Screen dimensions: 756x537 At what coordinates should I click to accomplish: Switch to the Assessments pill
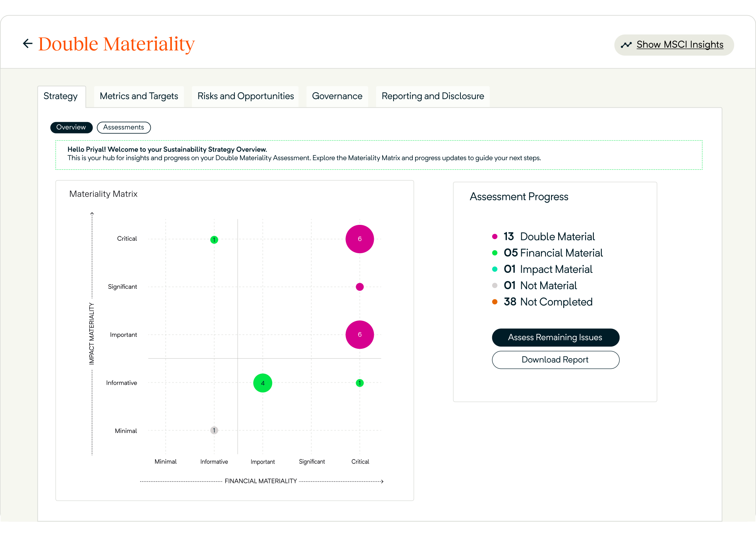tap(124, 127)
